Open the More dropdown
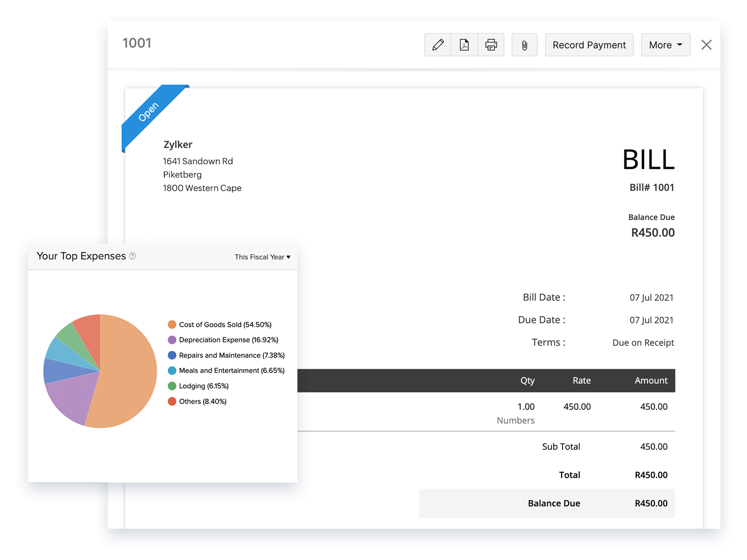Screen dimensions: 747x560 click(x=665, y=45)
